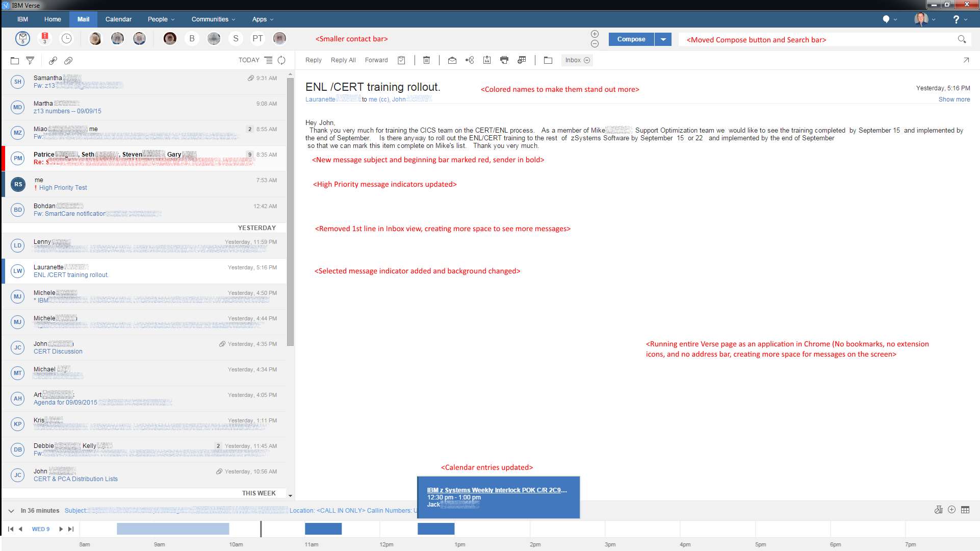Open the unread message from Patrice, Seth, Steven

[x=144, y=158]
